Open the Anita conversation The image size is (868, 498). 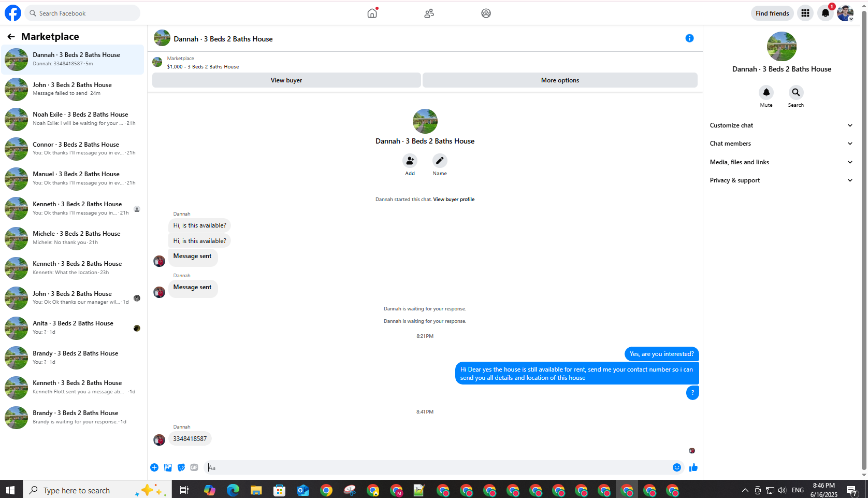click(x=73, y=328)
